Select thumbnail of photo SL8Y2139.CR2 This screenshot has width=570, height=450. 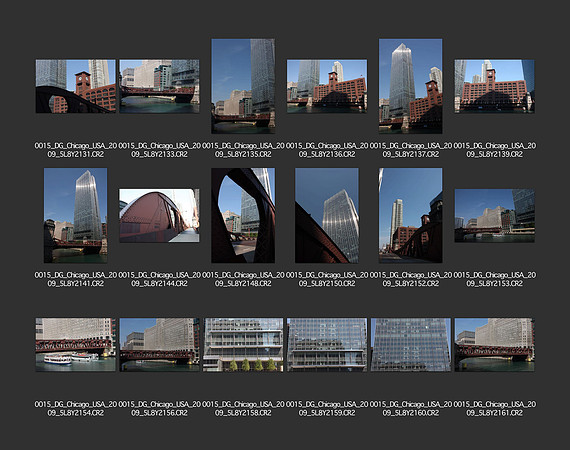(x=494, y=86)
